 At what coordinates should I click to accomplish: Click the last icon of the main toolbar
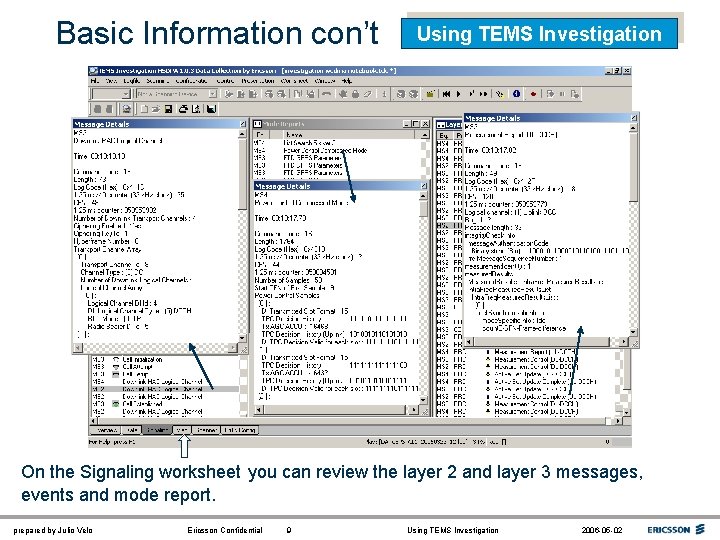tap(574, 94)
